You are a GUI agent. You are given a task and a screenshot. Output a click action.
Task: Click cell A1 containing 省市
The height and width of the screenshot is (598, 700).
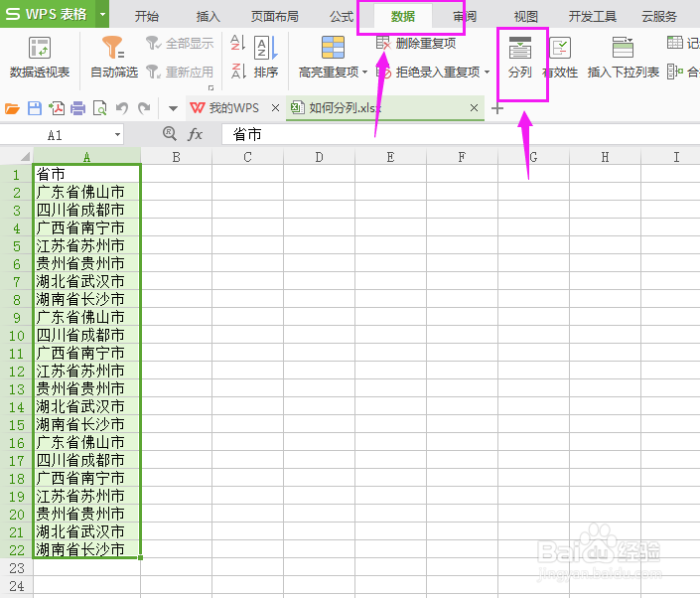point(87,174)
